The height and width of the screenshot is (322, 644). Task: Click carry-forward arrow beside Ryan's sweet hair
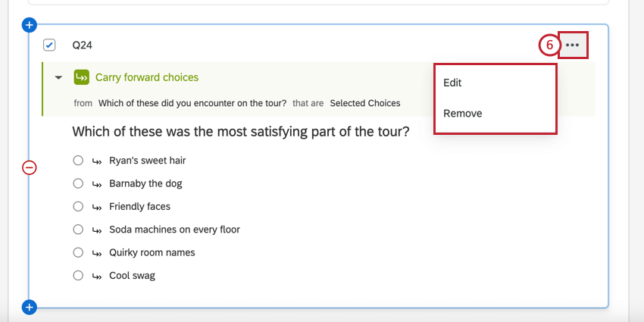pyautogui.click(x=97, y=161)
